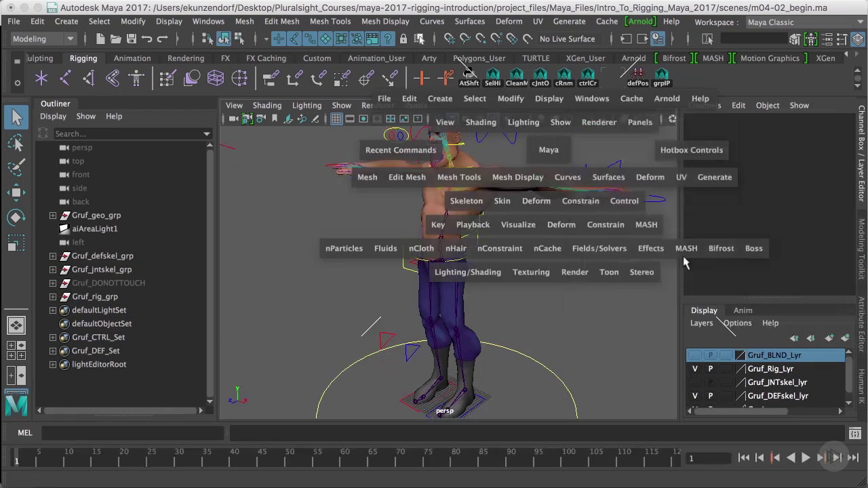Choose the Paint Selection tool
Viewport: 868px width, 488px height.
tap(17, 167)
